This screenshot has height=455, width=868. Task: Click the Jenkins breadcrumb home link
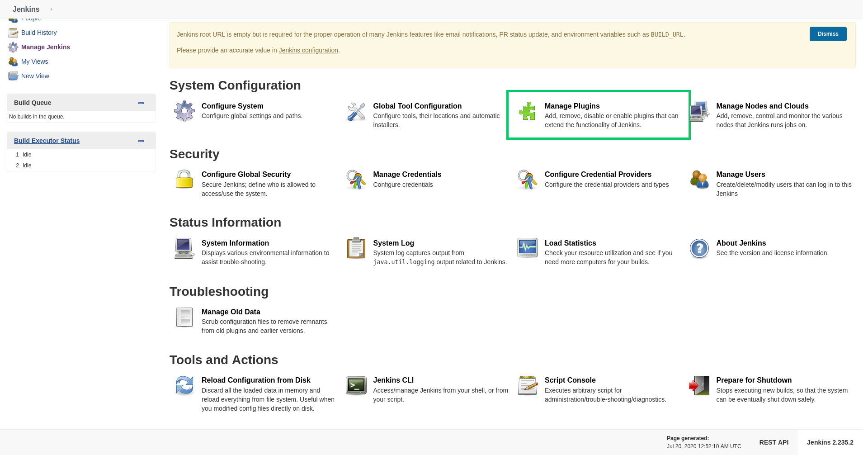pos(26,9)
